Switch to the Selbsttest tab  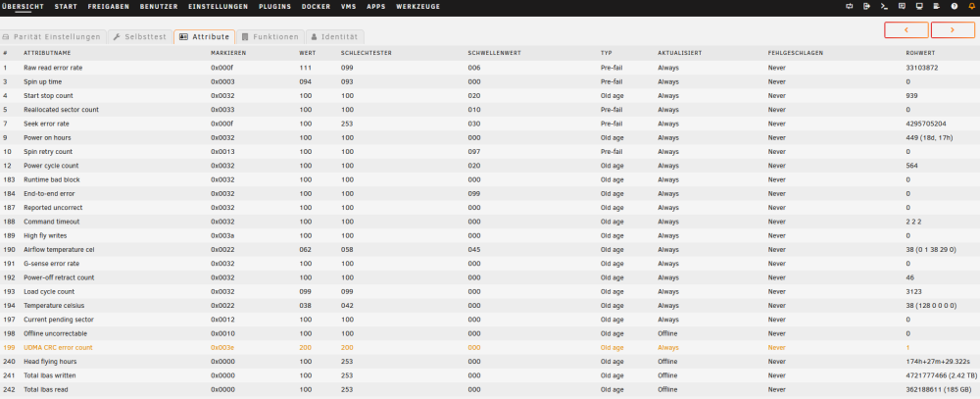pyautogui.click(x=139, y=37)
